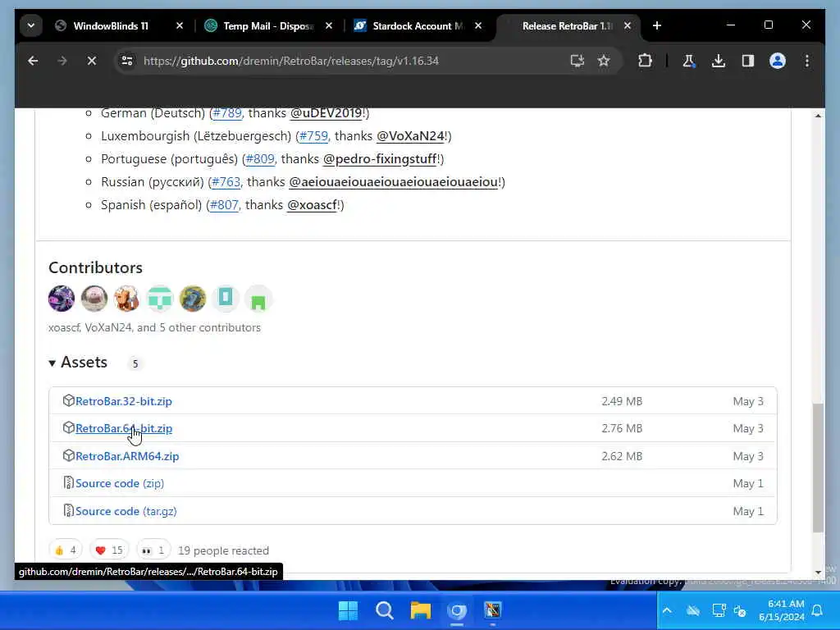Viewport: 840px width, 630px height.
Task: Click the scrollbar up arrow
Action: click(x=818, y=116)
